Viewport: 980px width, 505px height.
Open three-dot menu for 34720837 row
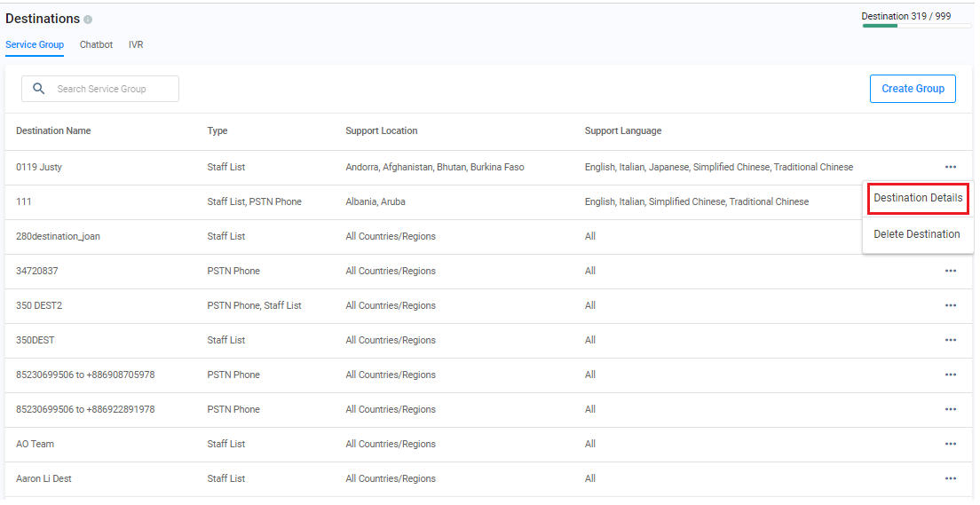950,271
